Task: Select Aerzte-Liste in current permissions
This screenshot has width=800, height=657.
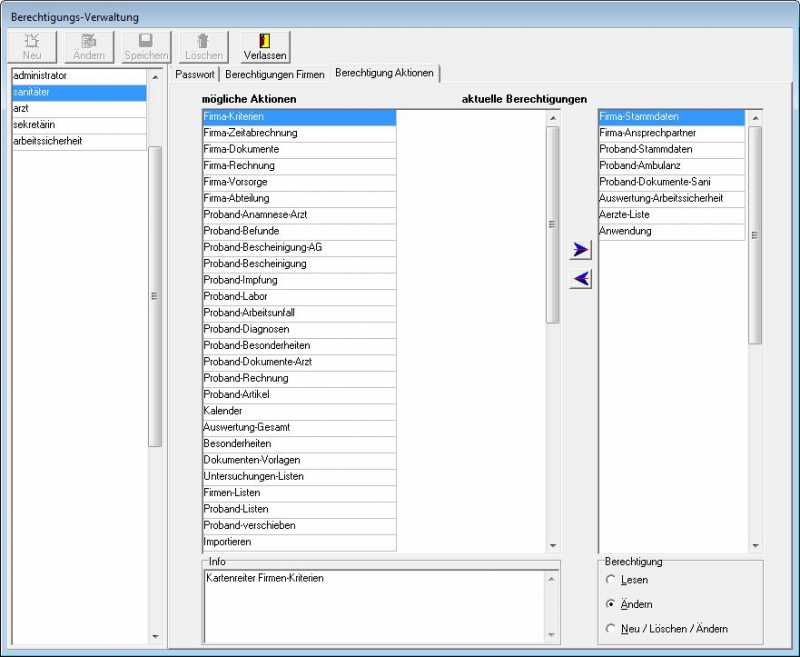Action: click(x=671, y=215)
